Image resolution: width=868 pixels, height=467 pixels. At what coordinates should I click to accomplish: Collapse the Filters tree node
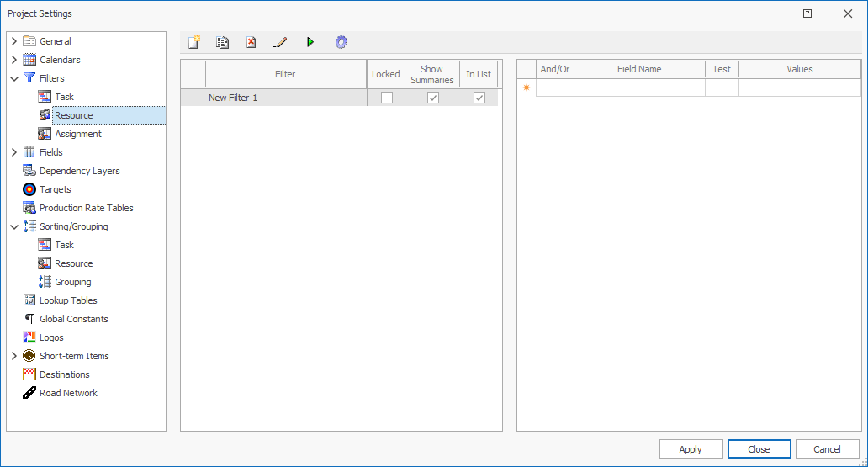coord(14,78)
